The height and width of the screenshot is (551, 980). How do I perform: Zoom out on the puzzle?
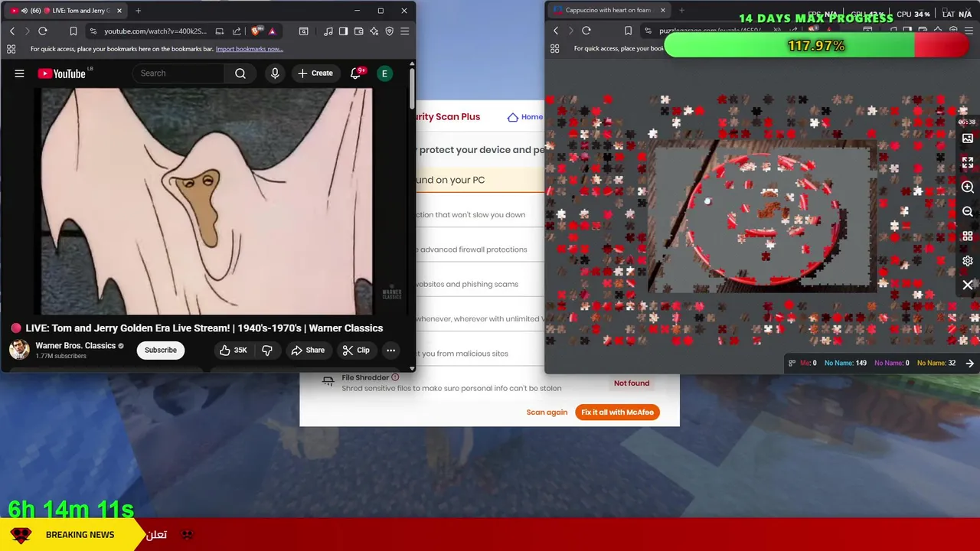pos(968,212)
